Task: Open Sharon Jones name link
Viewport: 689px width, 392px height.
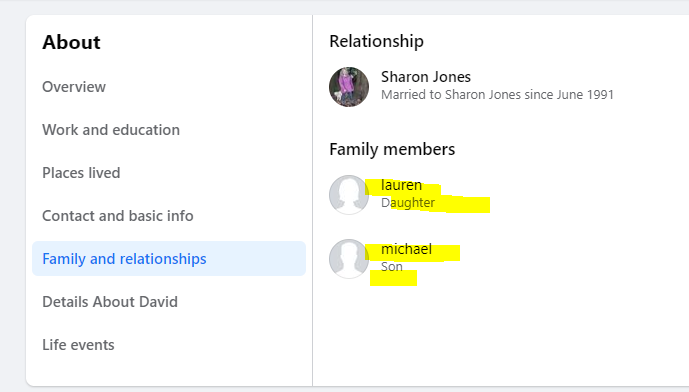Action: (x=426, y=77)
